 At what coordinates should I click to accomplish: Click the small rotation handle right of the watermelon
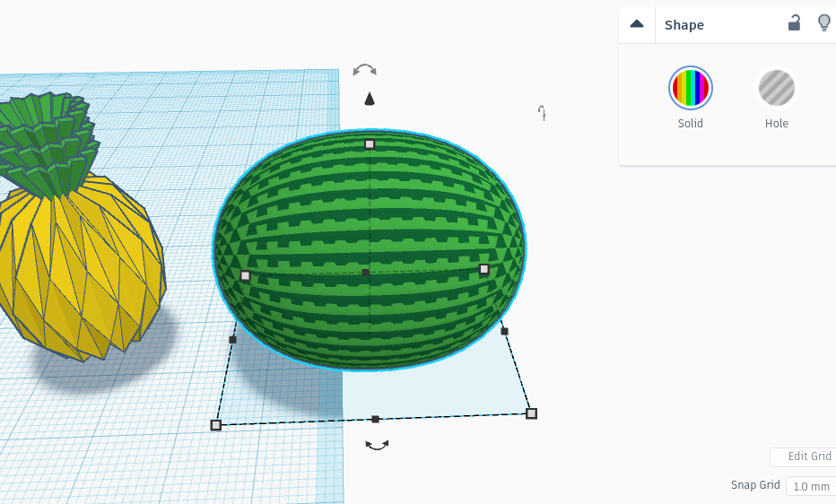click(542, 113)
